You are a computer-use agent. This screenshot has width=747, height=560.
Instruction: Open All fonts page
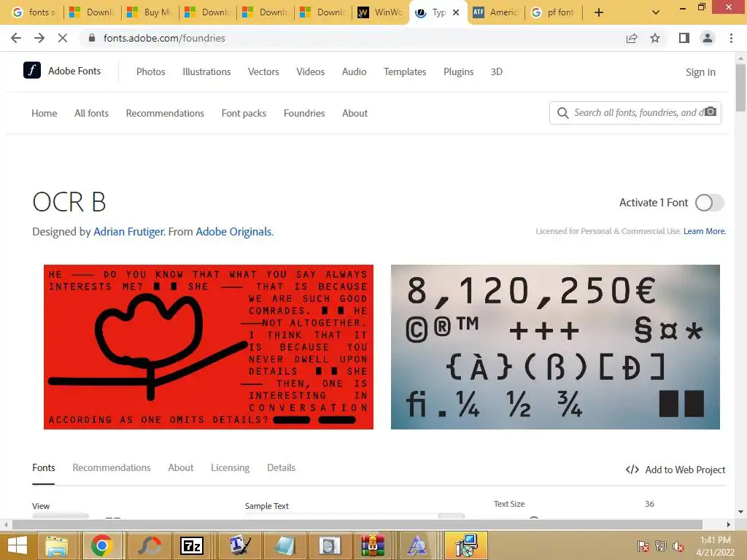91,113
